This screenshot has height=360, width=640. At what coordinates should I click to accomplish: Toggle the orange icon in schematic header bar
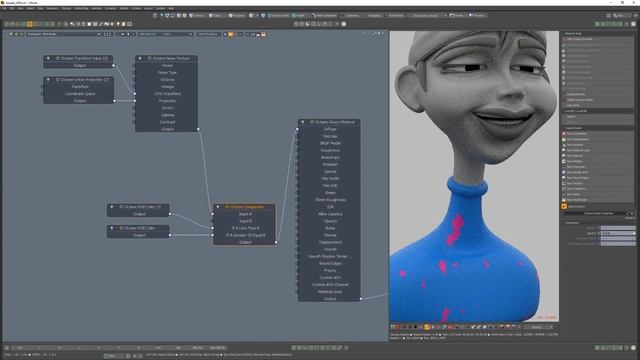[x=231, y=34]
